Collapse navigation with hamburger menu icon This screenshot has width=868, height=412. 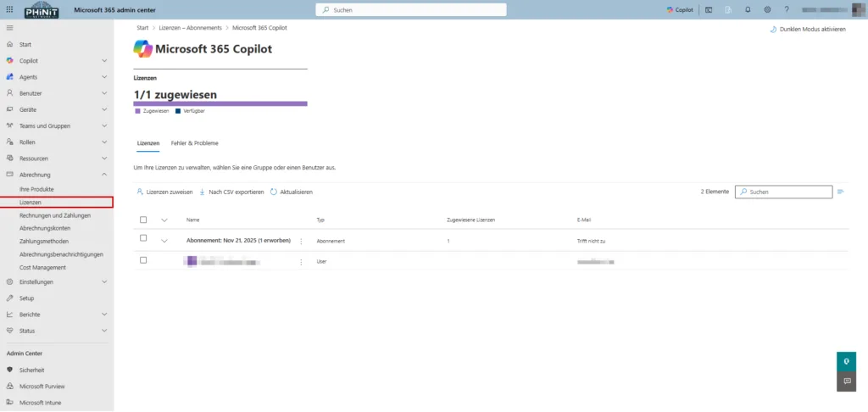[x=9, y=28]
